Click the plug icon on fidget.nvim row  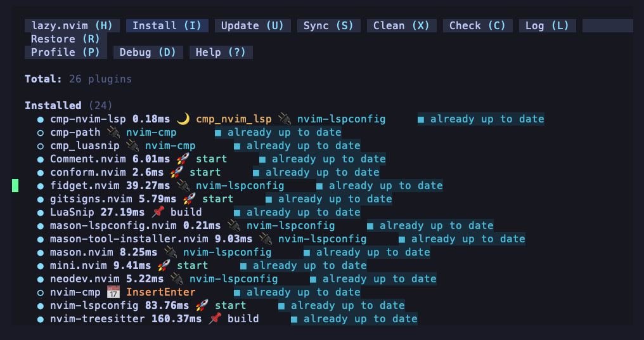pos(183,185)
